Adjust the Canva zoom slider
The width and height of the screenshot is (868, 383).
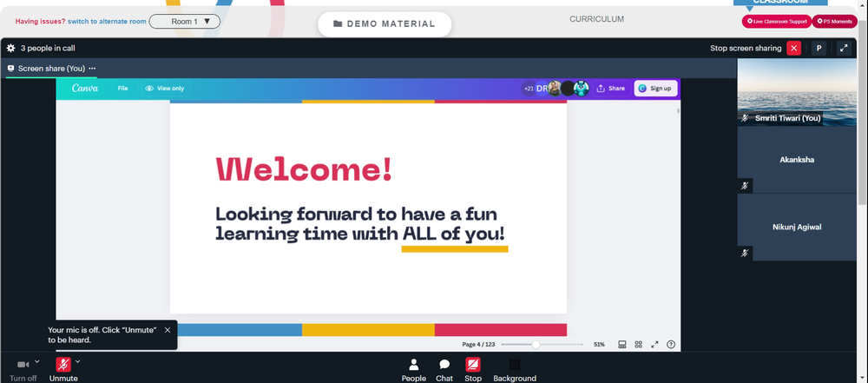(536, 344)
